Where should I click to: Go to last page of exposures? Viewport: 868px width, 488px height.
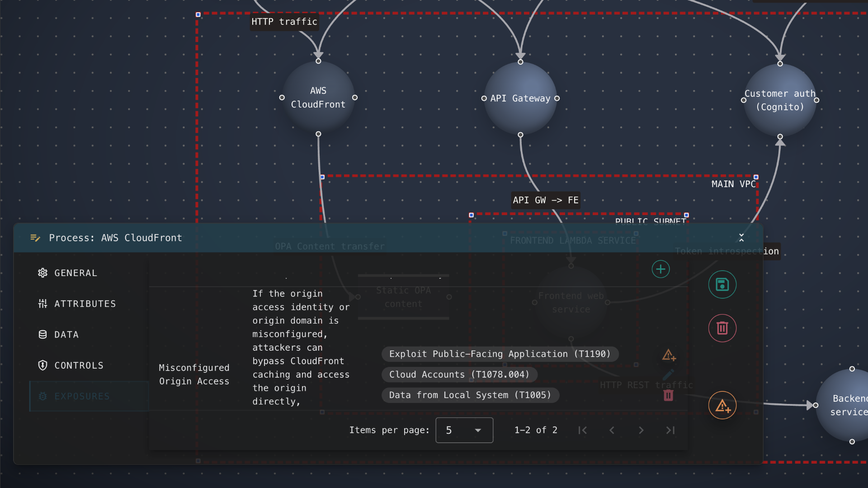pos(670,430)
